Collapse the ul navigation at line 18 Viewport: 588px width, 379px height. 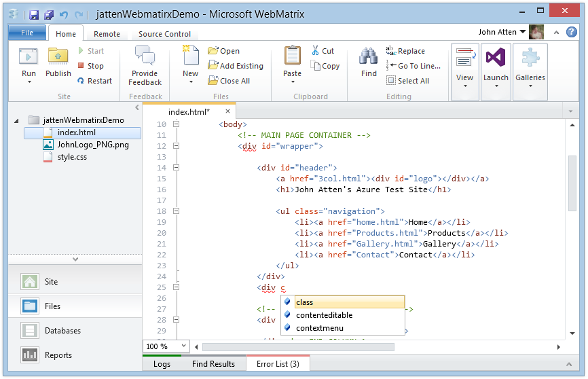176,211
